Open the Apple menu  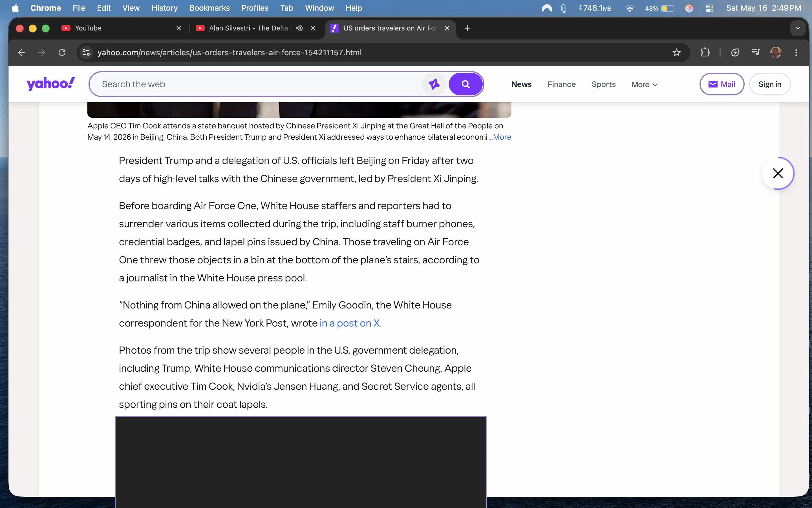point(15,8)
